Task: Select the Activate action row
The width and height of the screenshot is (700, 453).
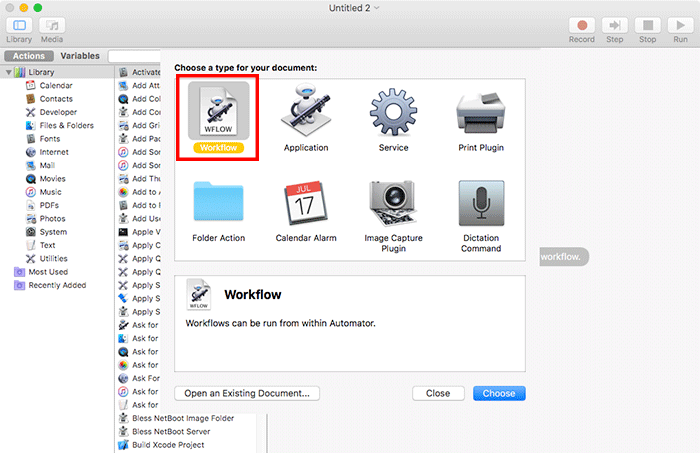Action: click(x=139, y=72)
